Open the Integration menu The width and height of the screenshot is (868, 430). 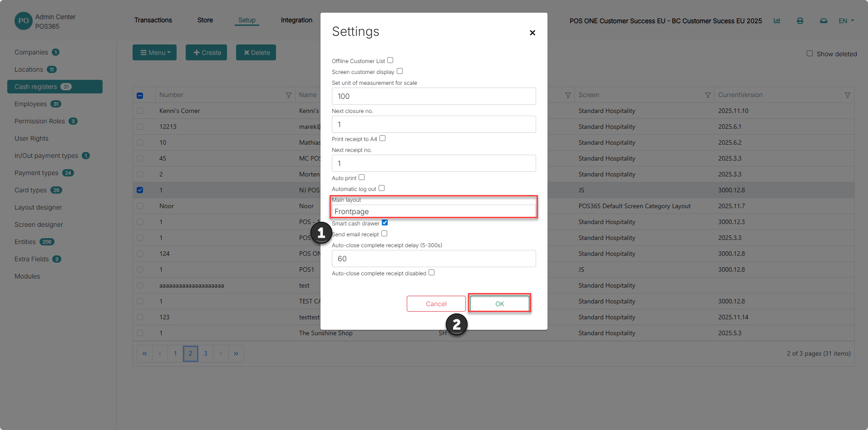coord(296,20)
